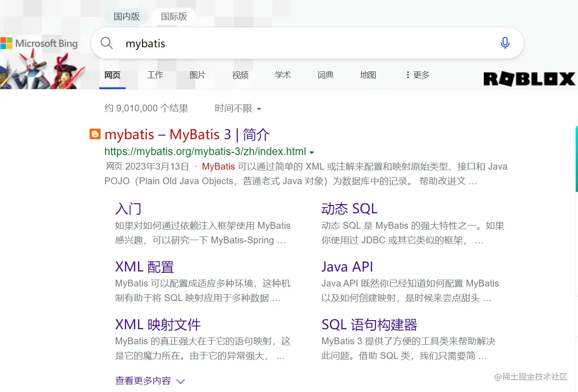This screenshot has height=392, width=578.
Task: Click snippet text starting 如果对如何通过依赖注入
Action: point(203,233)
